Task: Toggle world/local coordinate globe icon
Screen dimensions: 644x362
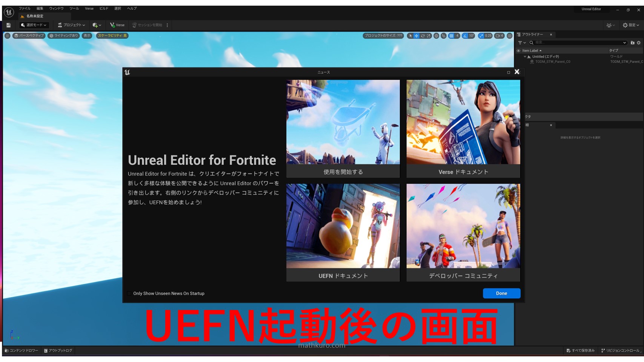Action: pos(436,36)
